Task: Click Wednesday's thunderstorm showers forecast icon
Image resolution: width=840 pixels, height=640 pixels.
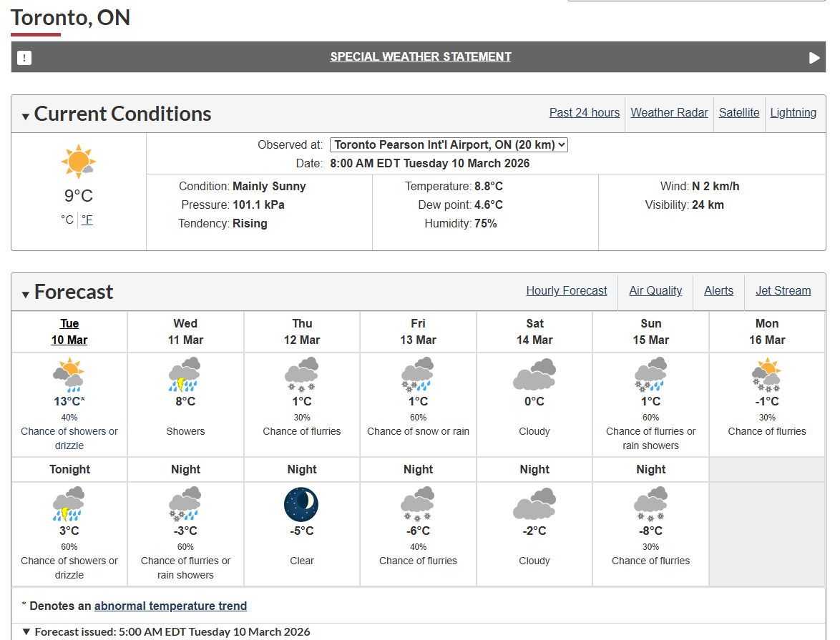Action: click(x=185, y=375)
